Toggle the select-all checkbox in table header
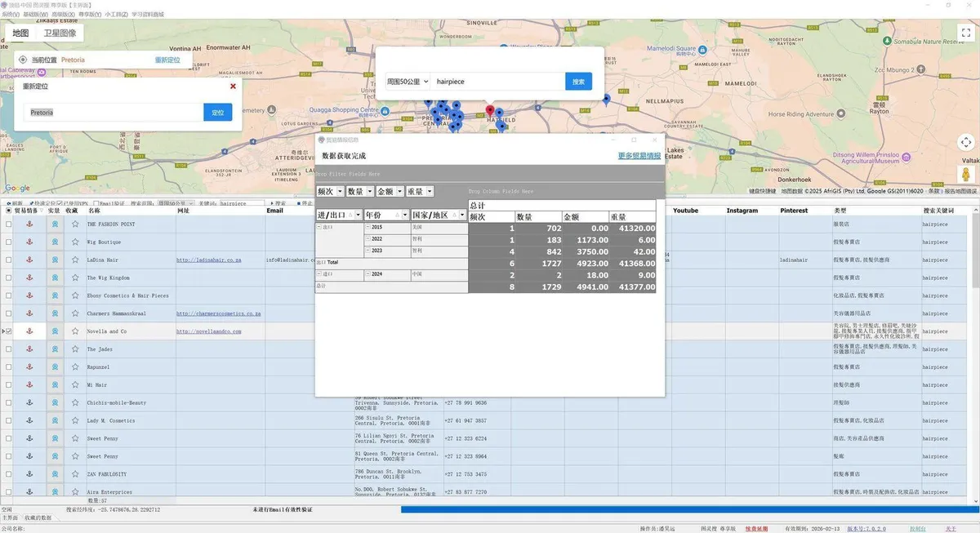 (8, 211)
